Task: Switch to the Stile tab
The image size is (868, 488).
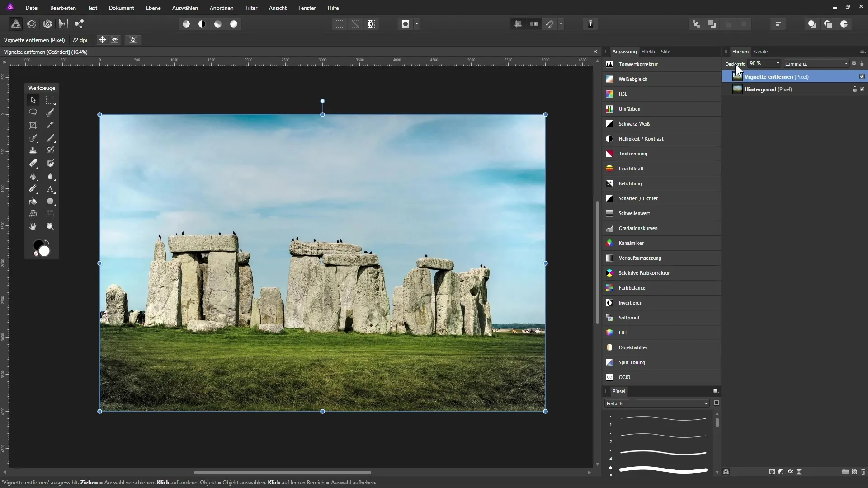Action: (x=665, y=52)
